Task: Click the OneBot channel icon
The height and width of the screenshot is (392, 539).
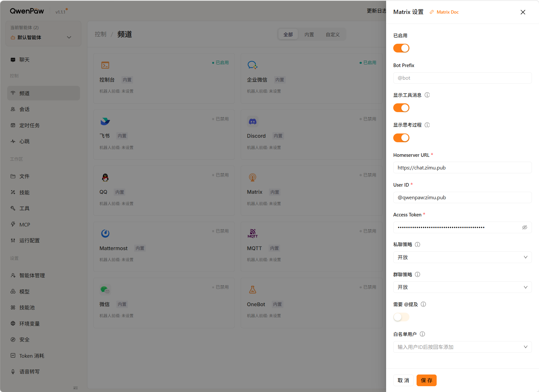Action: point(253,290)
